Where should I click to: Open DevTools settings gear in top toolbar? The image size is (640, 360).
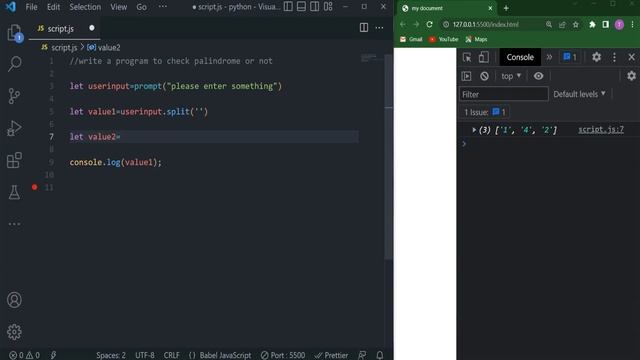(596, 57)
